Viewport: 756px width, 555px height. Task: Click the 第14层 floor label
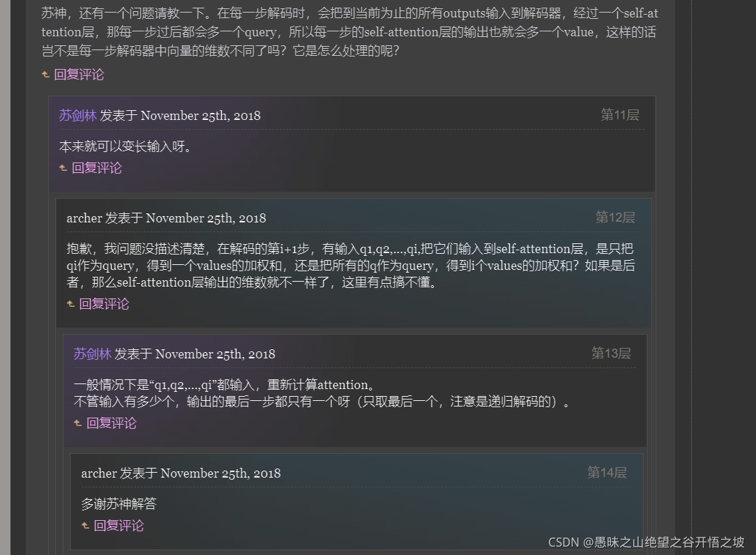pos(607,473)
